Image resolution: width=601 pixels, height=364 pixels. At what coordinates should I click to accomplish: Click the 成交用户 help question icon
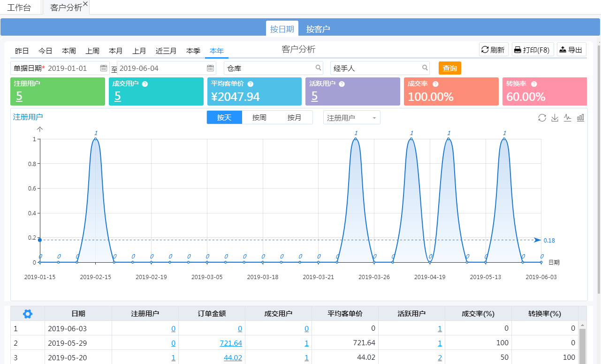pyautogui.click(x=145, y=84)
